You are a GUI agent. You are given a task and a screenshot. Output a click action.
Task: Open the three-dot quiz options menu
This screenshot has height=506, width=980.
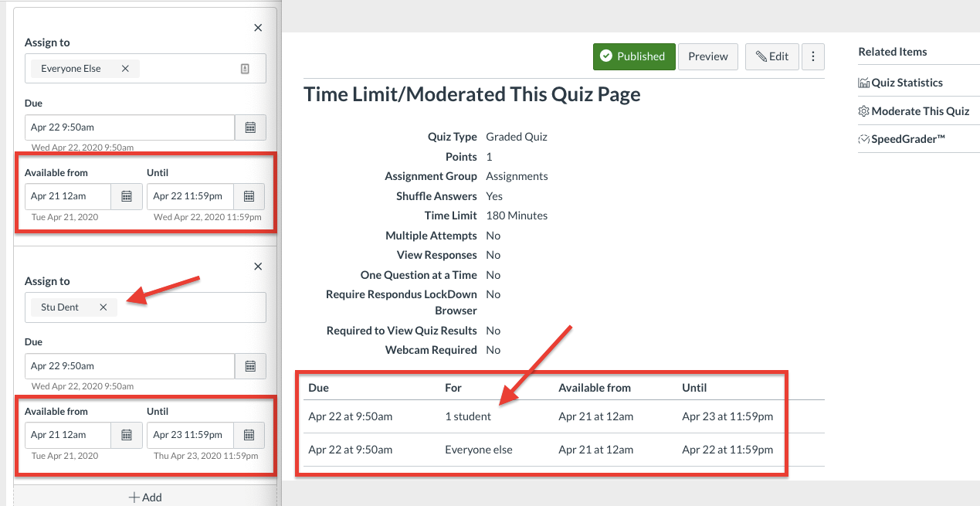(812, 56)
